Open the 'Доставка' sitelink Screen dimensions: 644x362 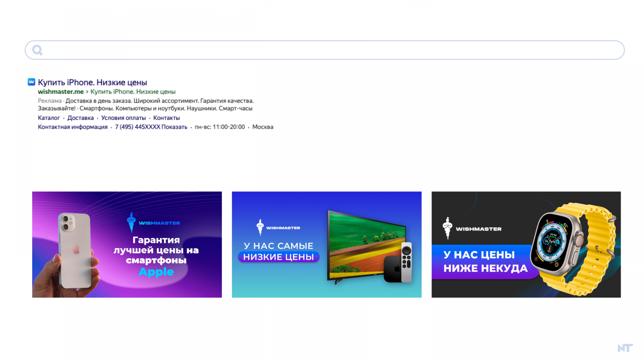pos(80,118)
